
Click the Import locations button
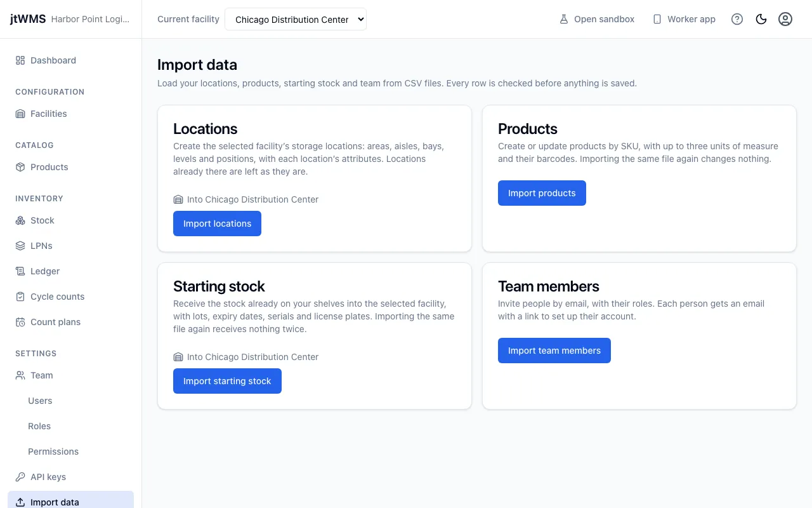(217, 224)
